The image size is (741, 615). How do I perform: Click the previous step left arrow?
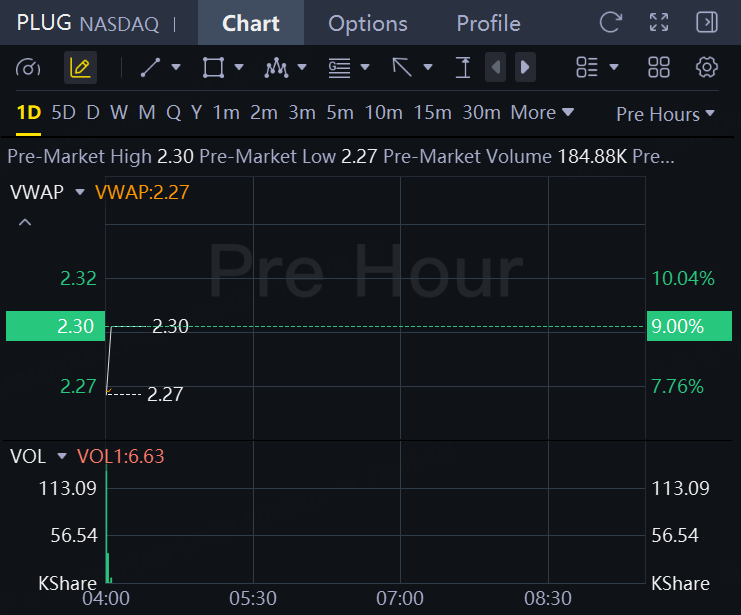[x=496, y=68]
